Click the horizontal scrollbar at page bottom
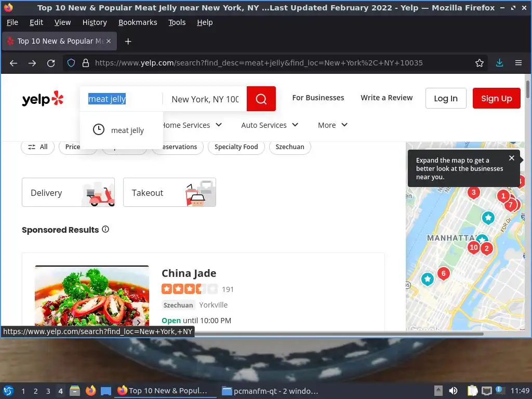532x399 pixels. click(x=339, y=334)
